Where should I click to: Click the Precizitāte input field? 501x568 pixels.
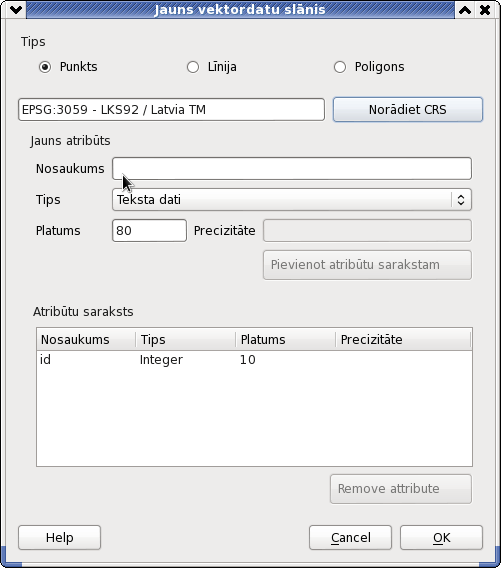[x=367, y=230]
